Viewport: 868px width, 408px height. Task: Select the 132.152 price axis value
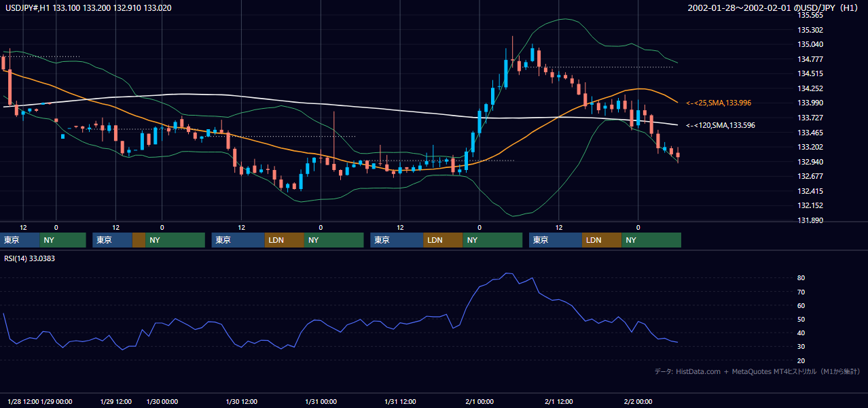[810, 206]
